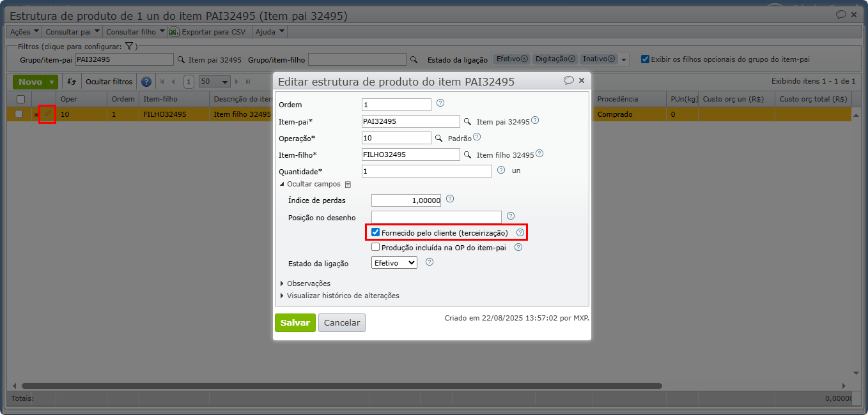Open Ajuda menu

[x=270, y=31]
